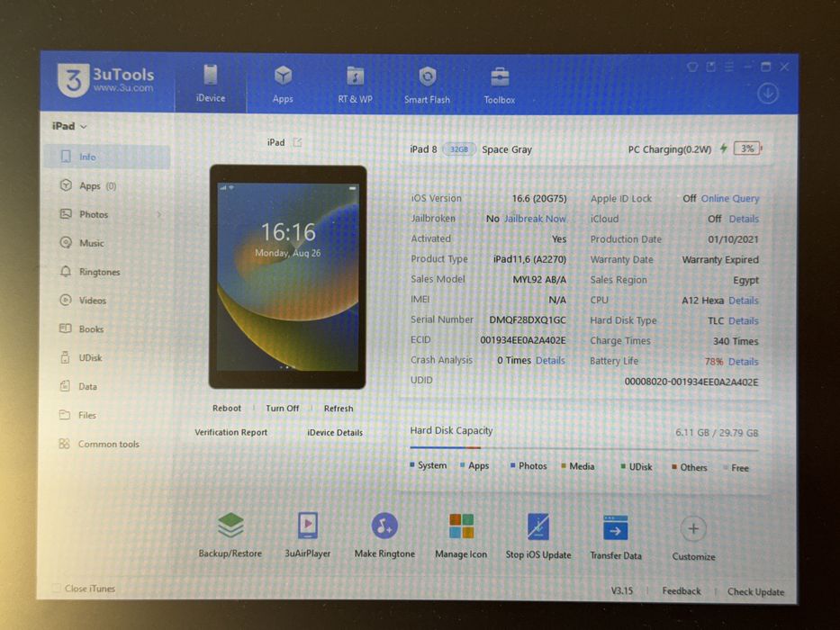840x630 pixels.
Task: Click the iPad screen preview
Action: click(288, 276)
